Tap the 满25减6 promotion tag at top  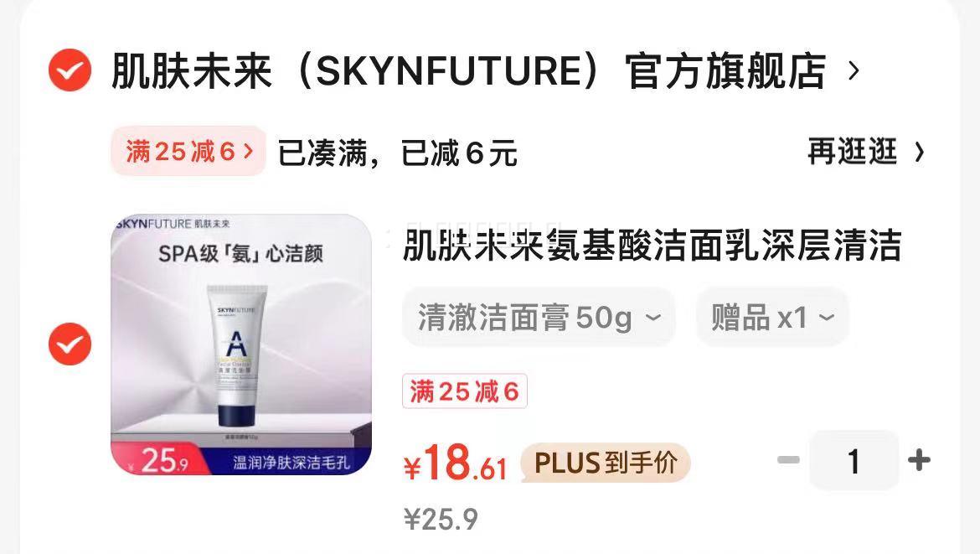point(188,151)
